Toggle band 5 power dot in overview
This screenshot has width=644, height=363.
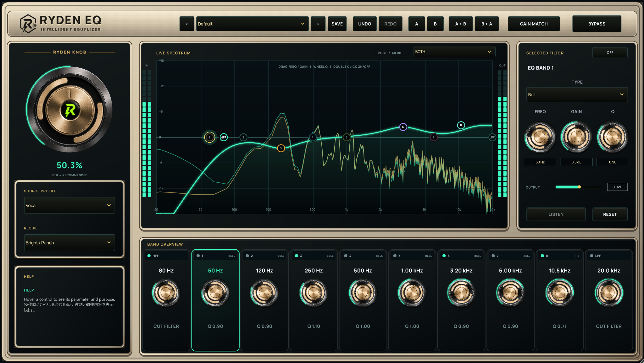[x=395, y=256]
